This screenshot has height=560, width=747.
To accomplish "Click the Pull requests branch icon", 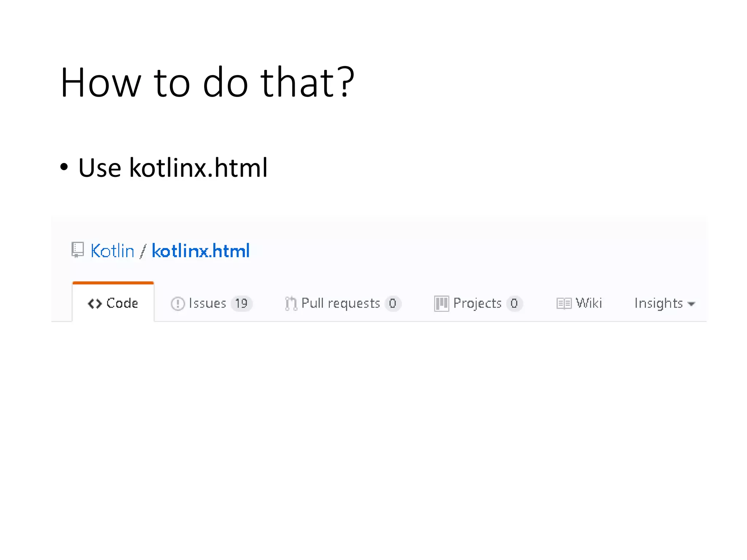I will pyautogui.click(x=291, y=303).
